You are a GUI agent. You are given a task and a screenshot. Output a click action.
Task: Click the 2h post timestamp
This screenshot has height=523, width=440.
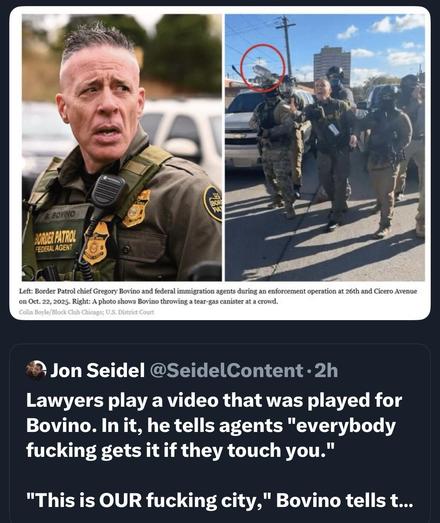tap(326, 370)
